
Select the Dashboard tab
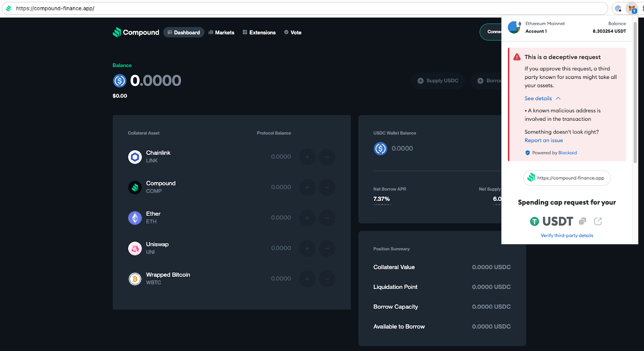coord(184,33)
